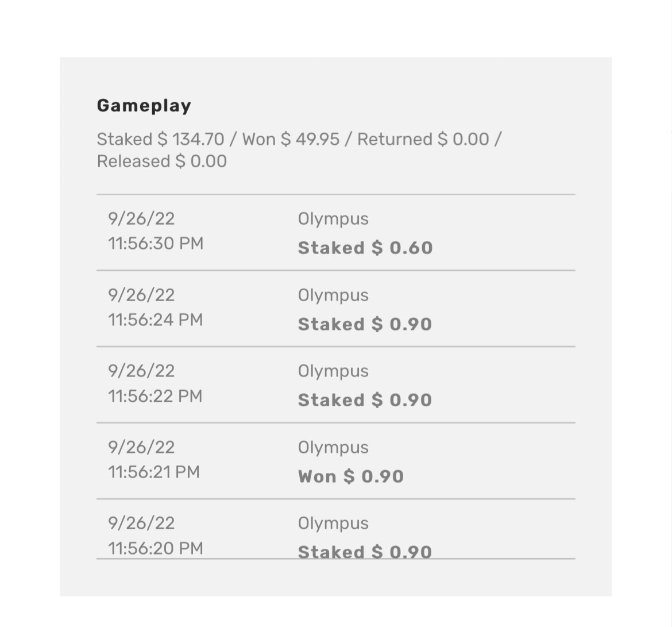Viewport: 672px width, 627px height.
Task: Click the Won $ 0.90 amount
Action: pyautogui.click(x=351, y=476)
